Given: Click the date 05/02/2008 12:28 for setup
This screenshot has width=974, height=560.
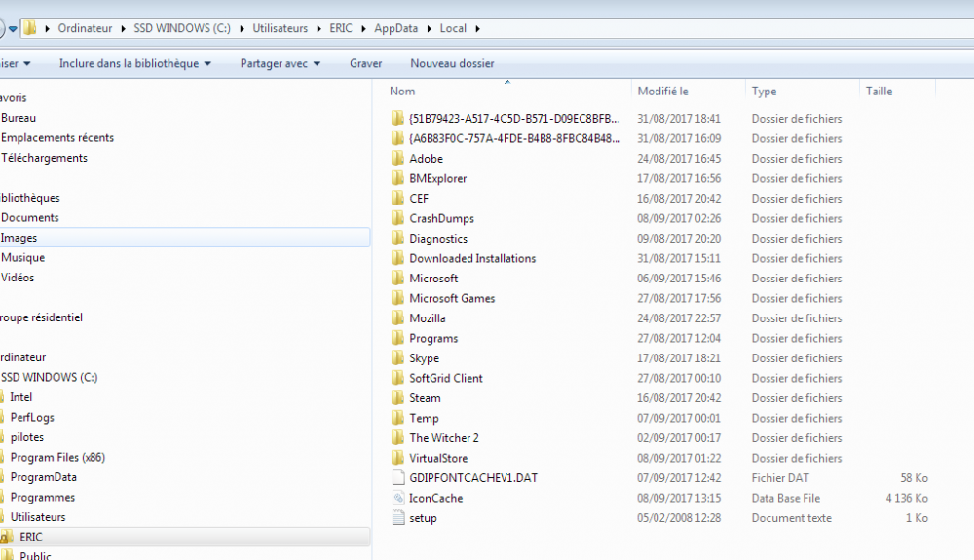Looking at the screenshot, I should point(678,518).
